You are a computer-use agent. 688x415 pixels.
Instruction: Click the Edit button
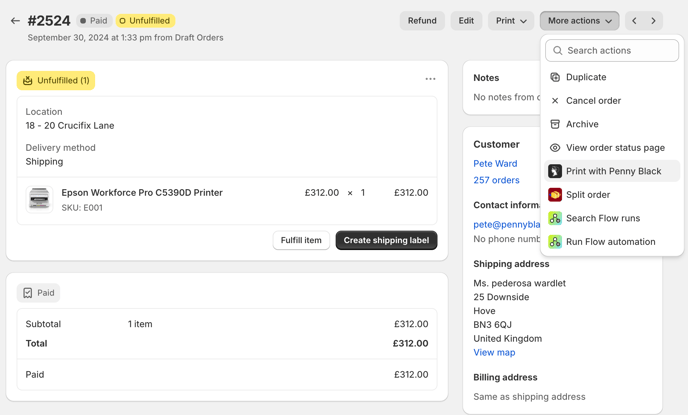(466, 21)
